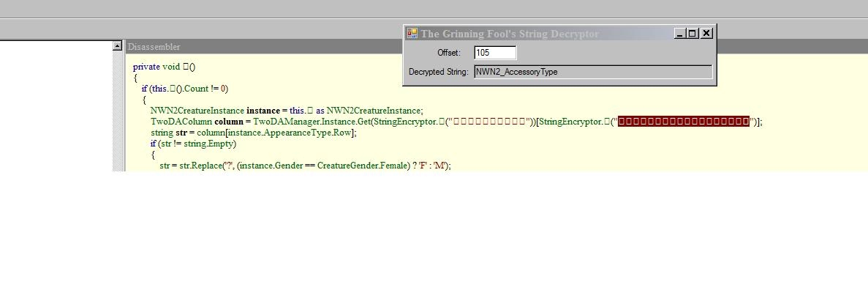Click the Decrypted String label
The image size is (868, 293).
(439, 72)
